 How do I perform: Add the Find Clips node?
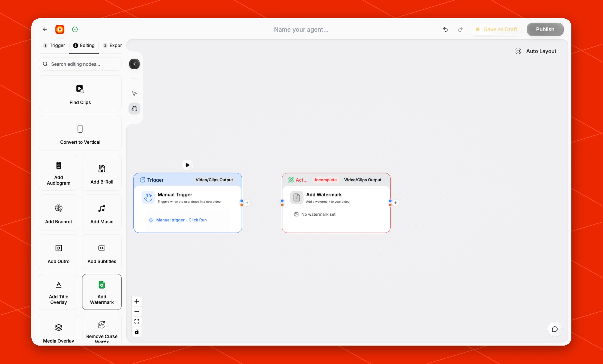coord(80,93)
